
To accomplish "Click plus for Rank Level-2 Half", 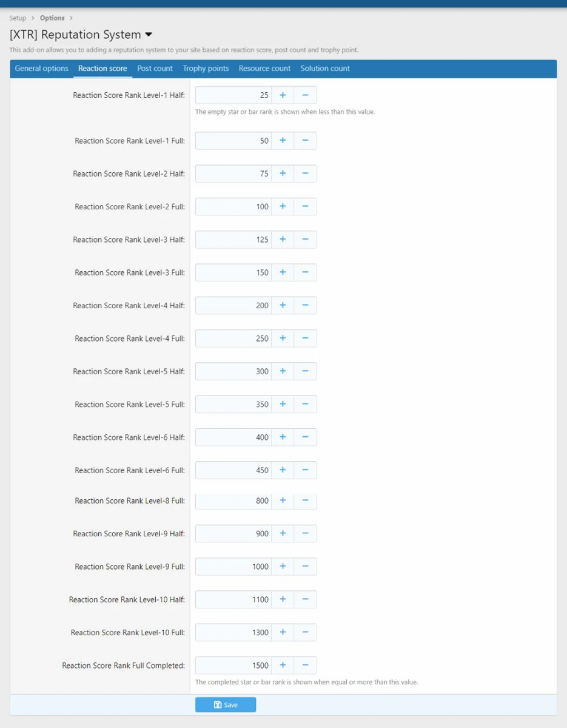I will click(x=283, y=174).
